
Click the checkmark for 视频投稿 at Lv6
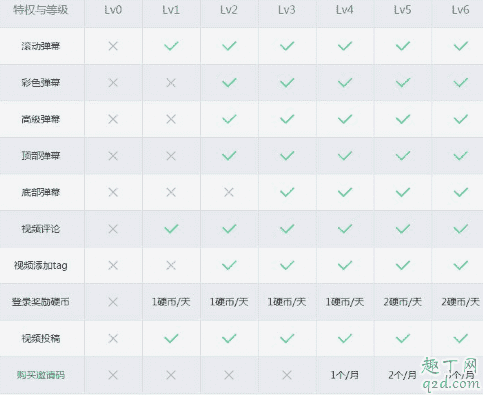point(461,338)
